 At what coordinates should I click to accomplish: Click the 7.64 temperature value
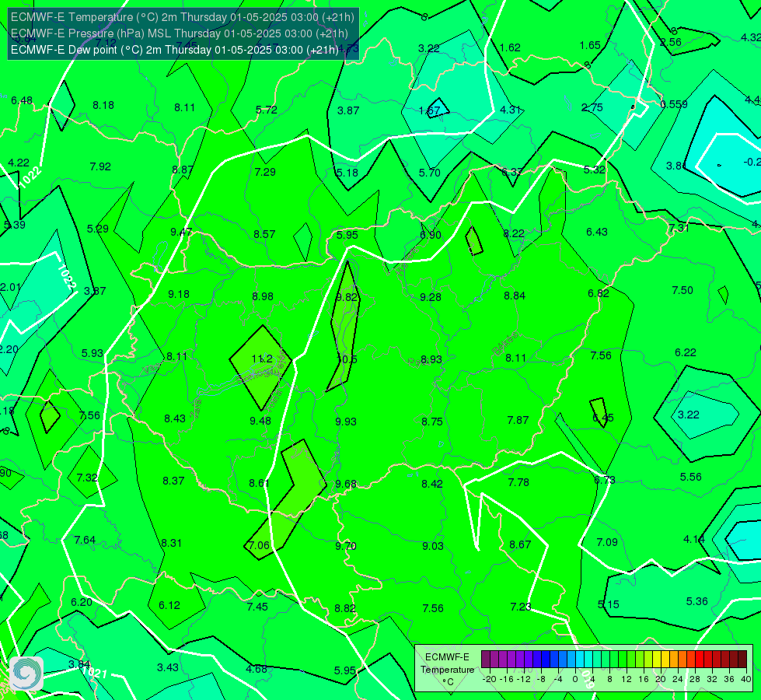[85, 541]
